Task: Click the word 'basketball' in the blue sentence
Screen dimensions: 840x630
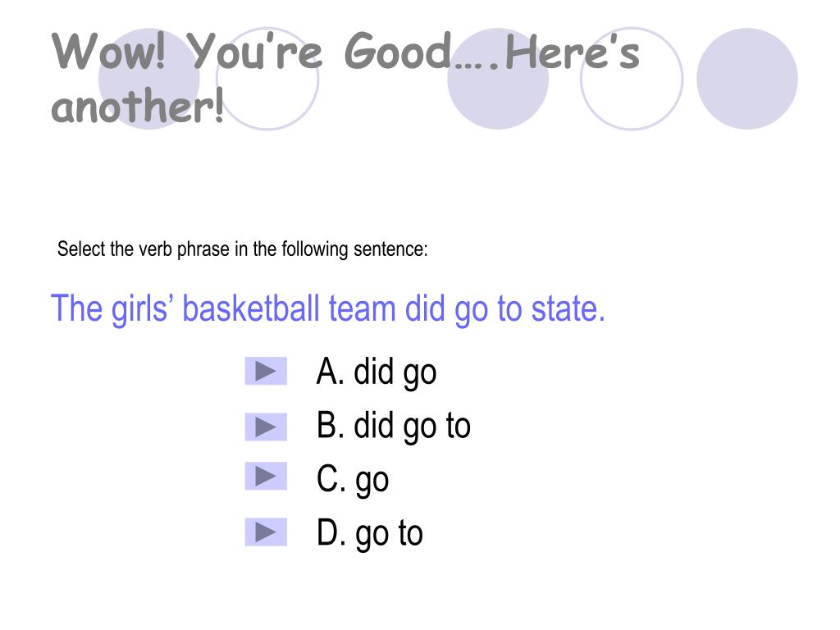Action: [x=251, y=308]
